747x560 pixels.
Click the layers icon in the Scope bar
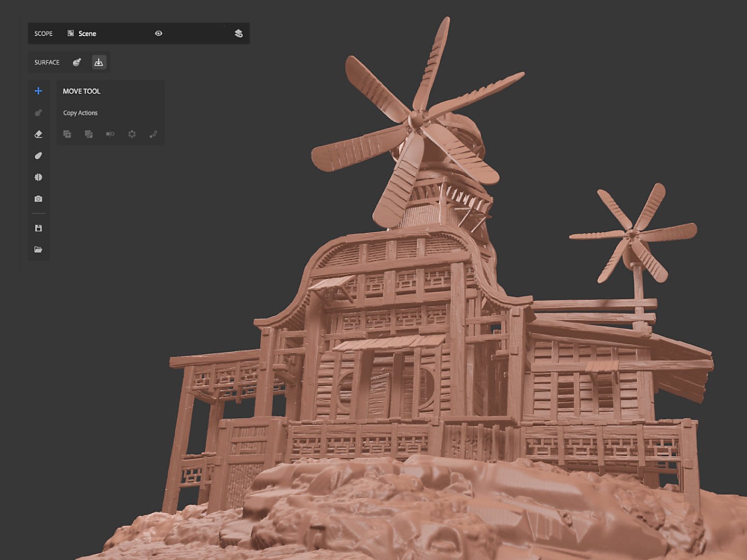(238, 34)
